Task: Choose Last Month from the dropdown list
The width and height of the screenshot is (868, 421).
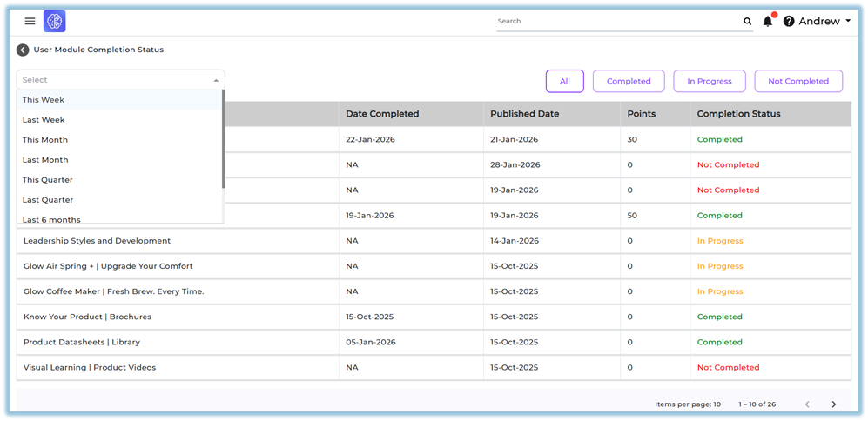Action: (45, 160)
